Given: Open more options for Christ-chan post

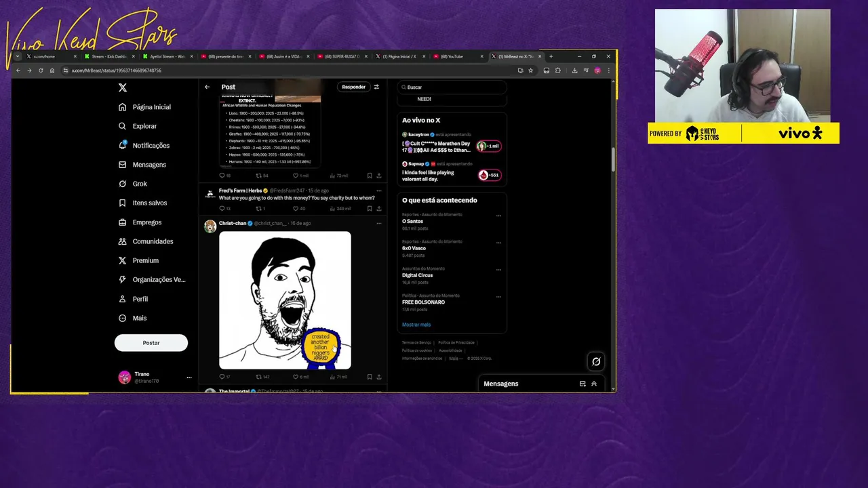Looking at the screenshot, I should 379,223.
